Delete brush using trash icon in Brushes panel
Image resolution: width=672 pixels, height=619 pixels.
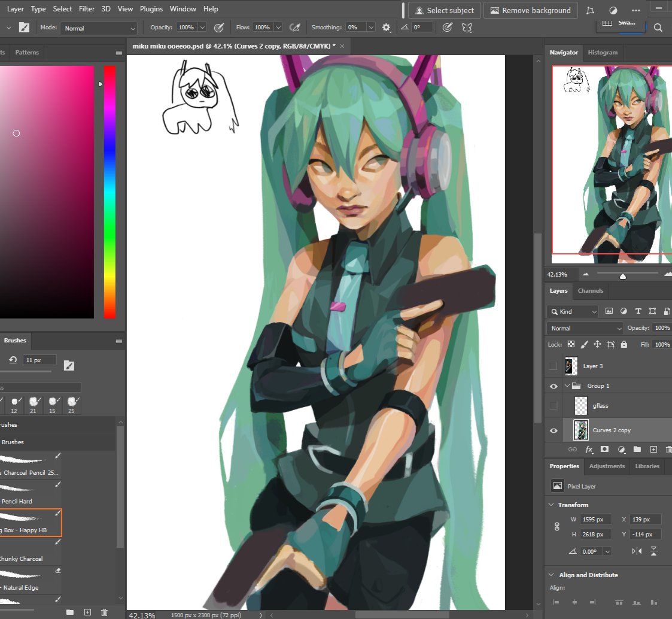click(x=104, y=612)
